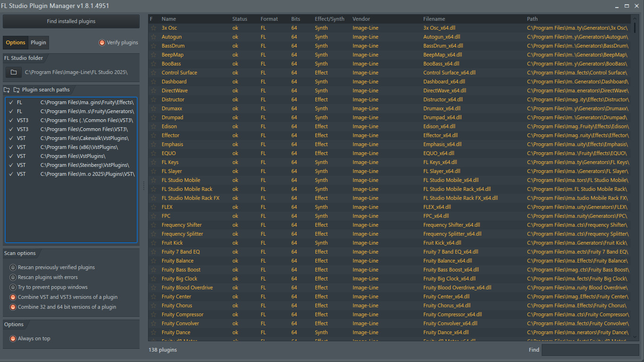Switch to the Plugin tab
This screenshot has height=362, width=644.
38,42
